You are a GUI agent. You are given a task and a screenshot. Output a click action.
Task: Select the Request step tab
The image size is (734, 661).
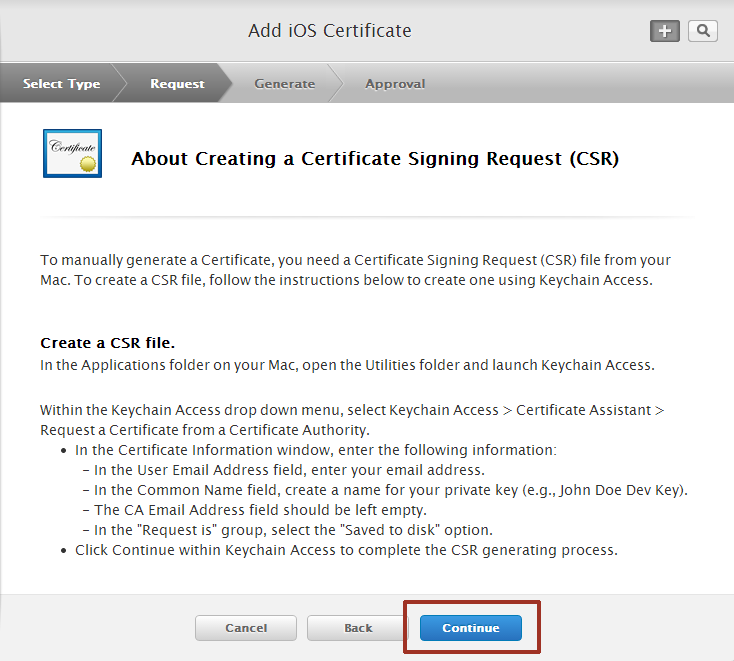pyautogui.click(x=177, y=84)
